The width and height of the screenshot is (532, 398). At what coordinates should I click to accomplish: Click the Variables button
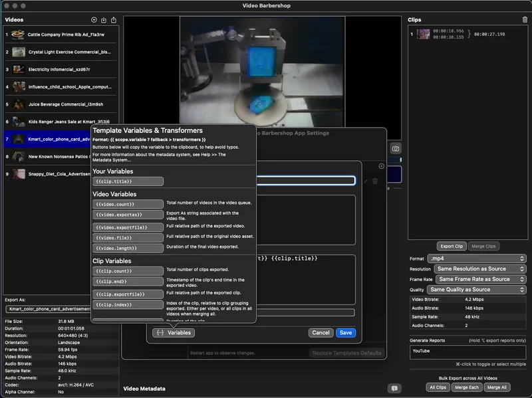[174, 332]
